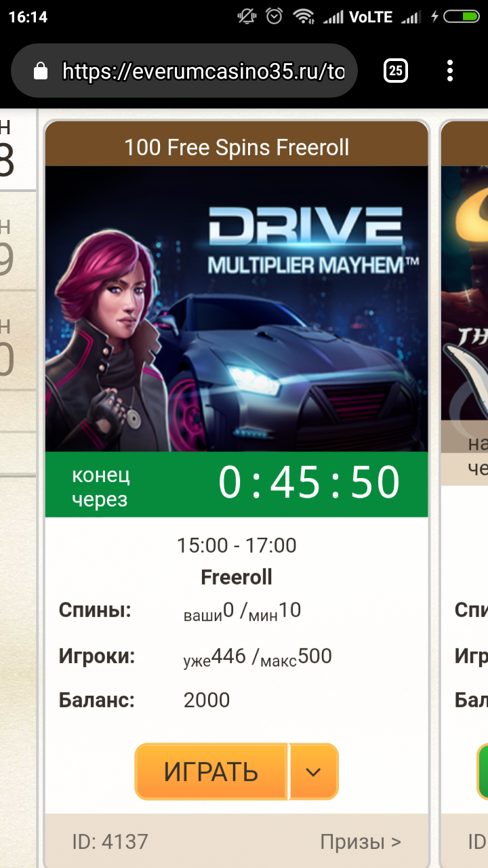
Task: Open the browser three-dot menu
Action: [450, 71]
